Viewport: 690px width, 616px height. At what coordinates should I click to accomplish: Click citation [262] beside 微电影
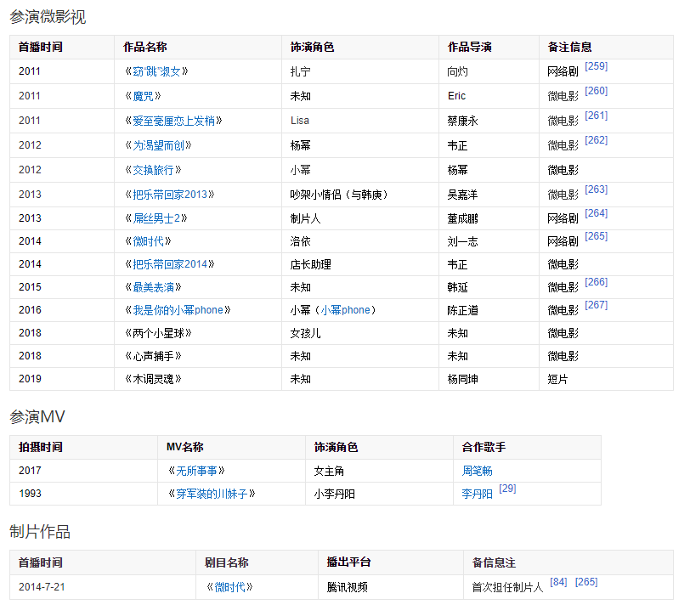tap(596, 140)
